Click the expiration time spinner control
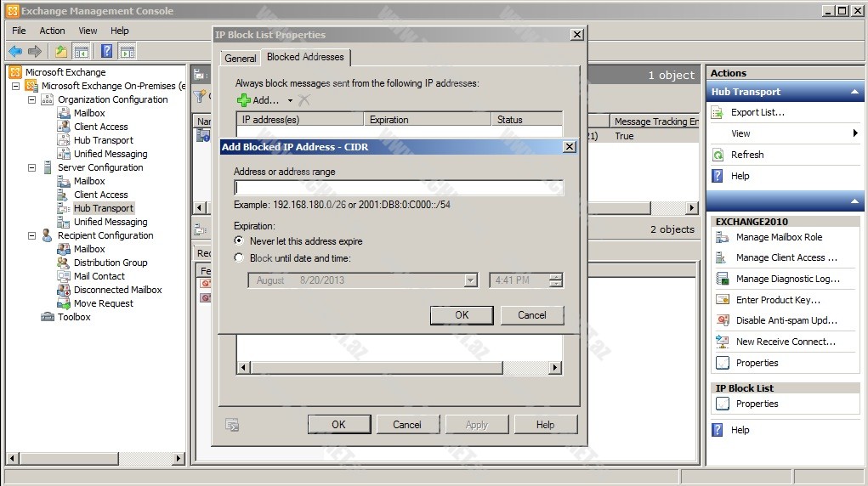 556,280
